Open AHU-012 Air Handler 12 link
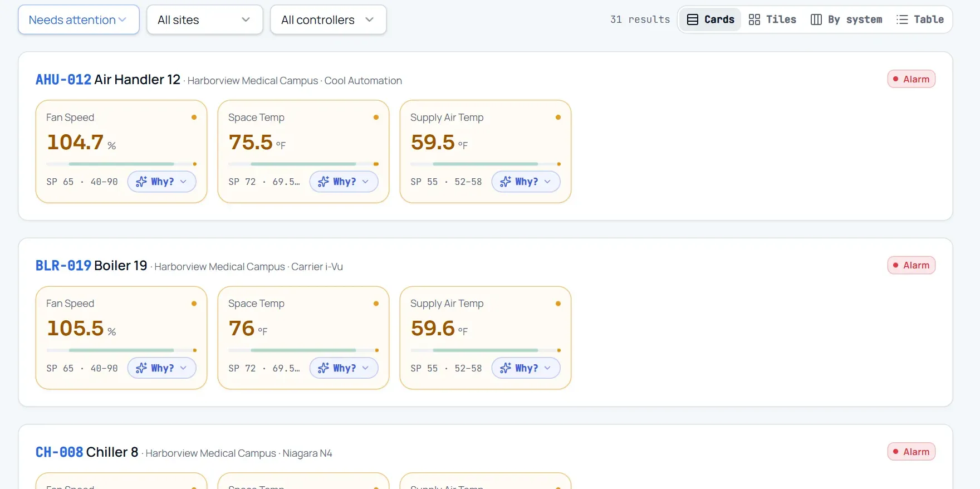 pyautogui.click(x=108, y=80)
